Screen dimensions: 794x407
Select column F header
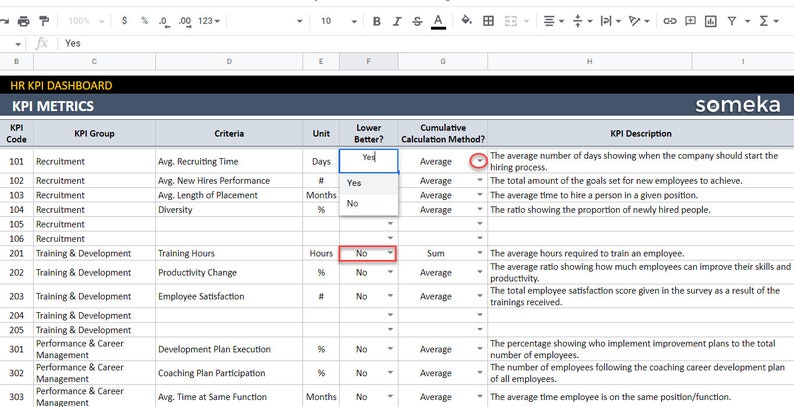tap(369, 61)
